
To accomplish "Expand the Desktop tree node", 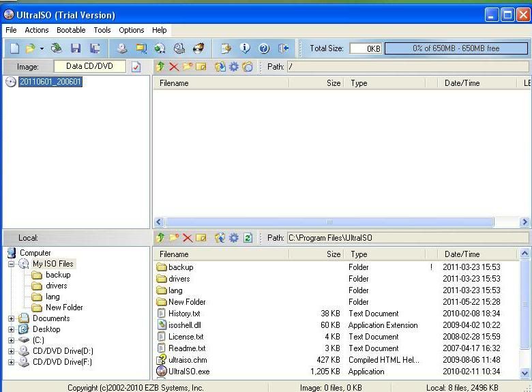I will pos(11,329).
